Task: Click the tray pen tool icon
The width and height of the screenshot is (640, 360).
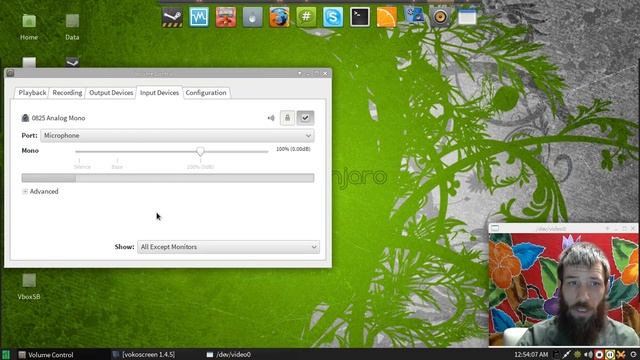Action: [567, 355]
